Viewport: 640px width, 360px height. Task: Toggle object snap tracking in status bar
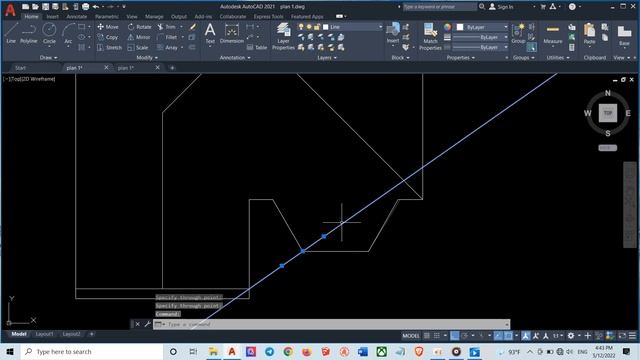pyautogui.click(x=498, y=336)
